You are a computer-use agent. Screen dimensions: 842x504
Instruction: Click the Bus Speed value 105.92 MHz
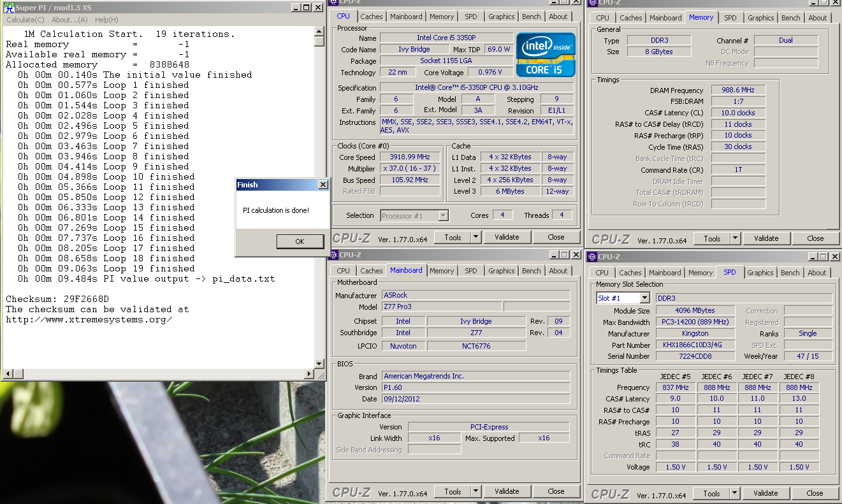[410, 180]
